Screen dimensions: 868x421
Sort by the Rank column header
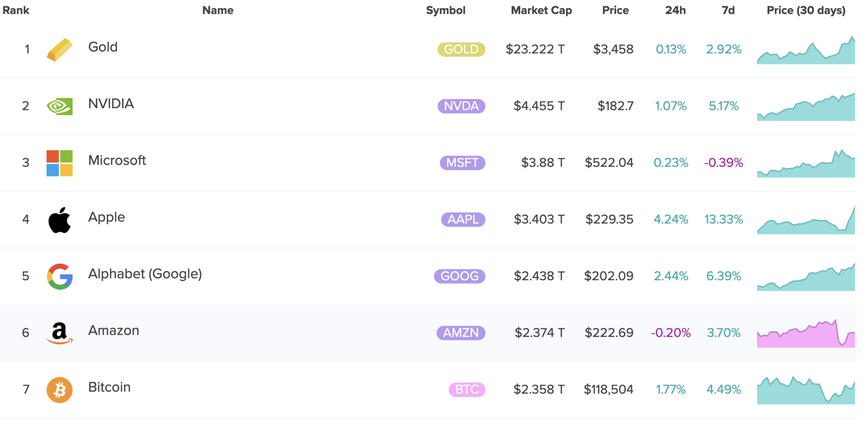[16, 10]
